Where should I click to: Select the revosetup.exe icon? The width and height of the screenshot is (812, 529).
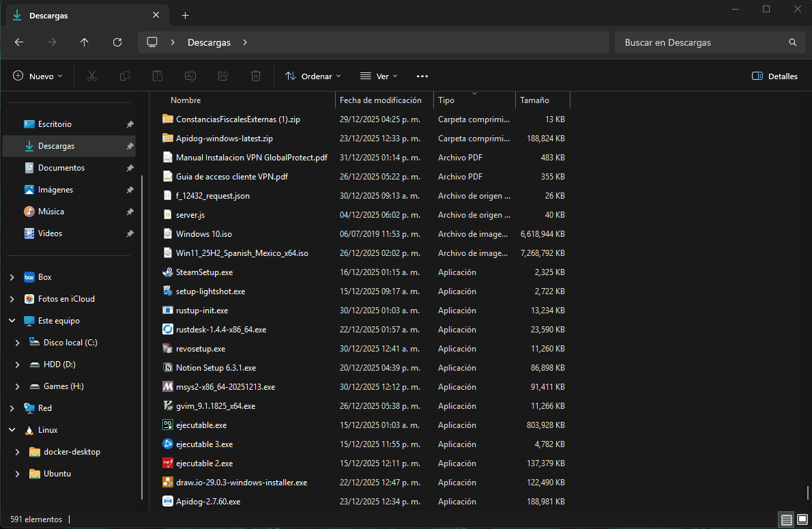[167, 349]
